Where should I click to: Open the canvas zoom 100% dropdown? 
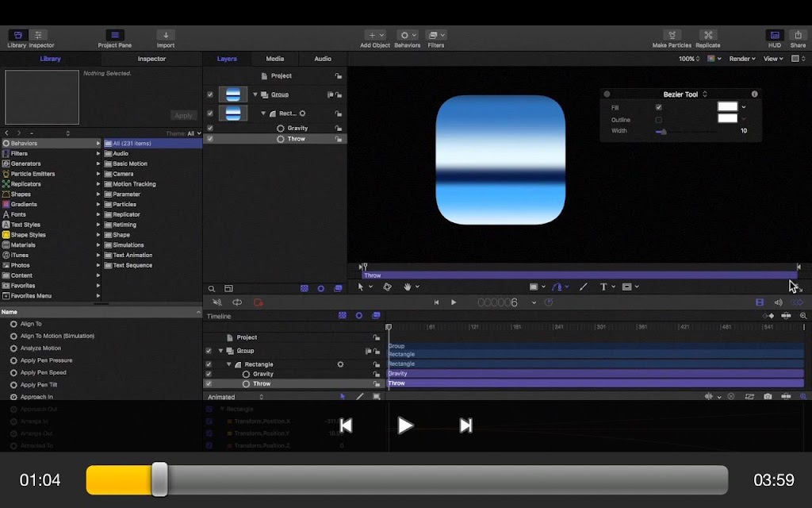pos(689,59)
